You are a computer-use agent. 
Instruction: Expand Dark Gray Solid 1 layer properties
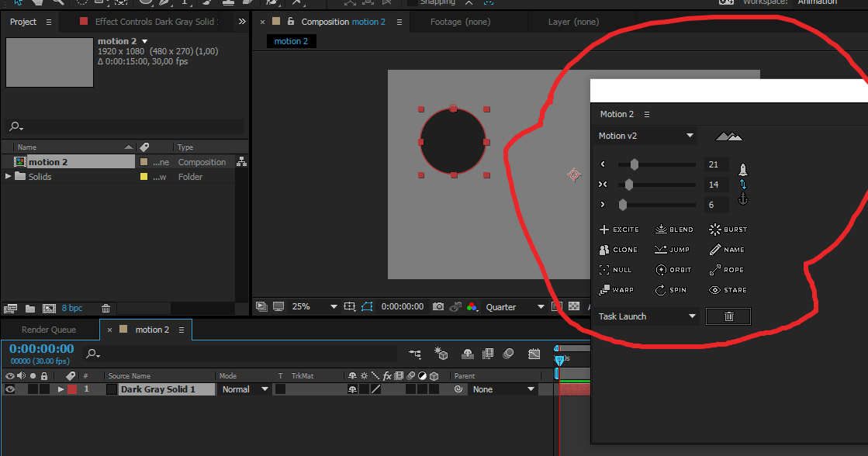click(61, 389)
